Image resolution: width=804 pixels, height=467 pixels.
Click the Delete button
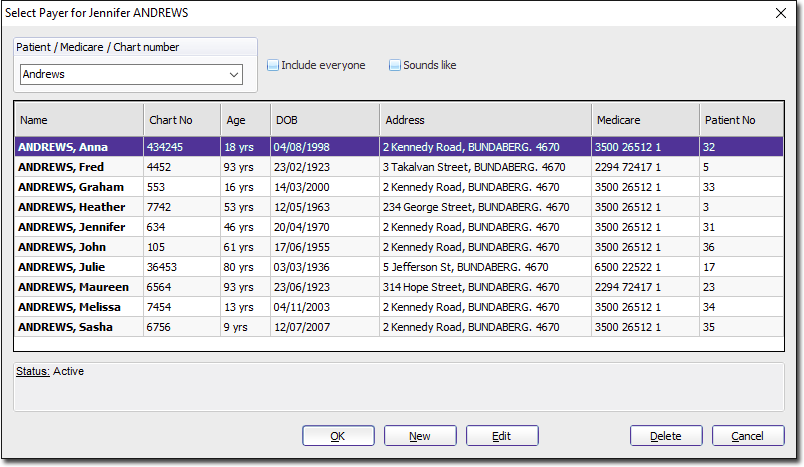[x=666, y=436]
